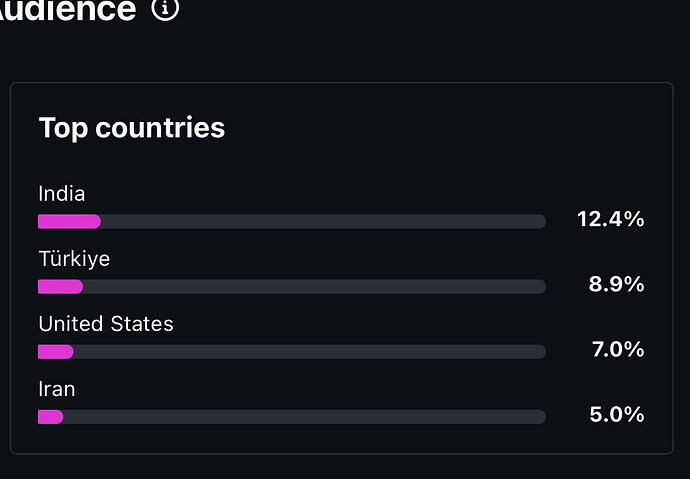Click the pink fill of United States bar
This screenshot has height=479, width=690.
pyautogui.click(x=56, y=352)
